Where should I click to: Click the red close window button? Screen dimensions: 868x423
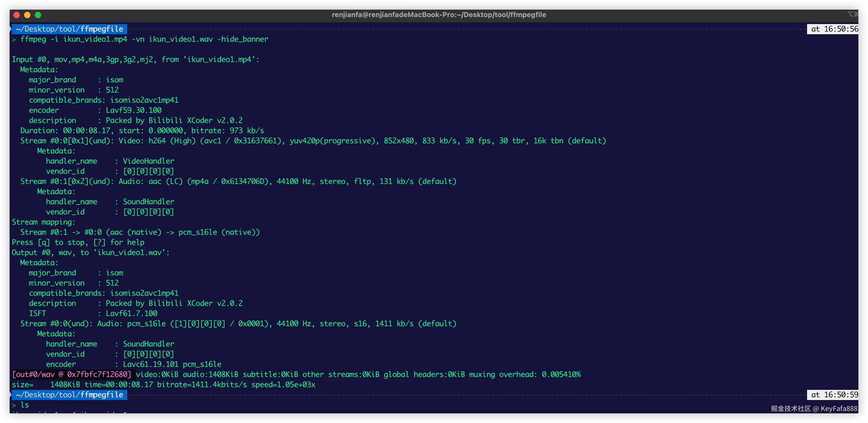pyautogui.click(x=17, y=15)
